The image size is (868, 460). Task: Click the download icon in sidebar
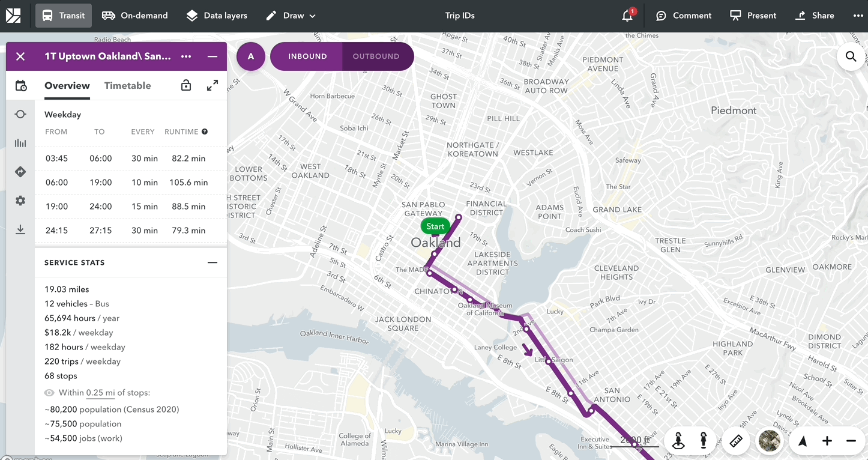(x=20, y=229)
